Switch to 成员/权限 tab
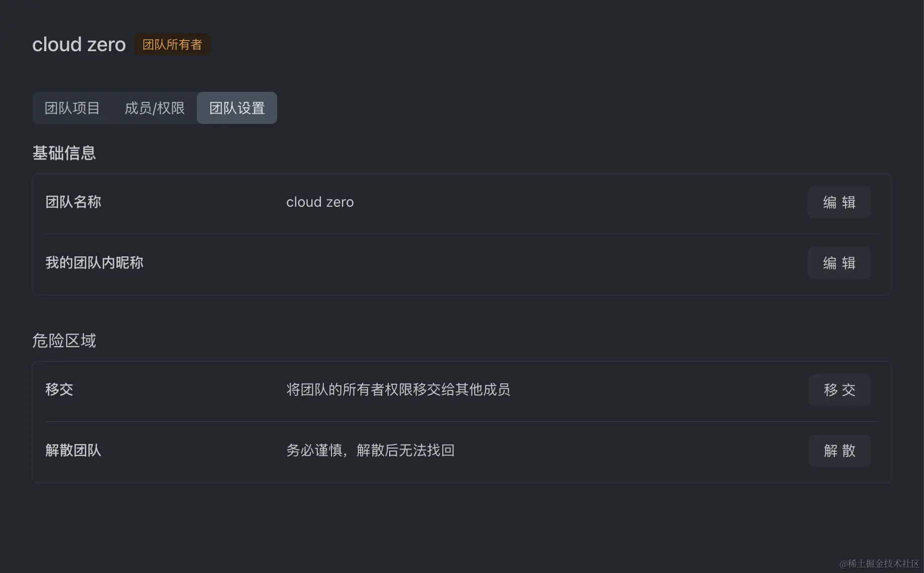 (155, 108)
